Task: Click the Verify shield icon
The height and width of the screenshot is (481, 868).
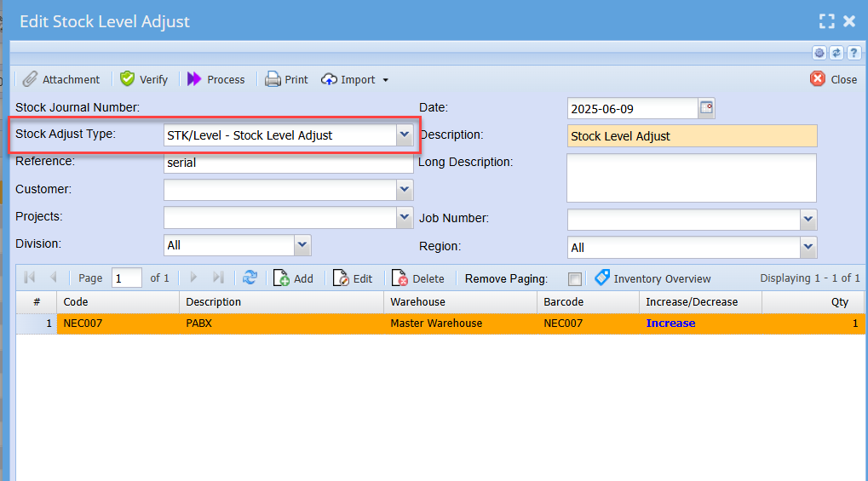Action: click(128, 79)
